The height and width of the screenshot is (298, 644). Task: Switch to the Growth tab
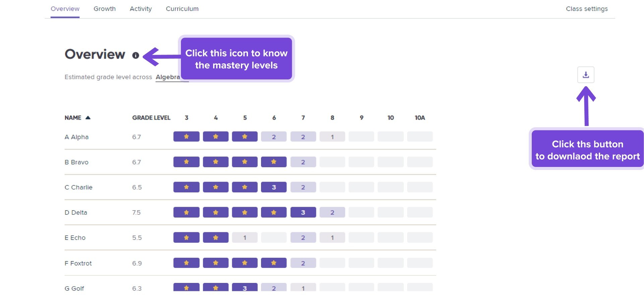(105, 9)
